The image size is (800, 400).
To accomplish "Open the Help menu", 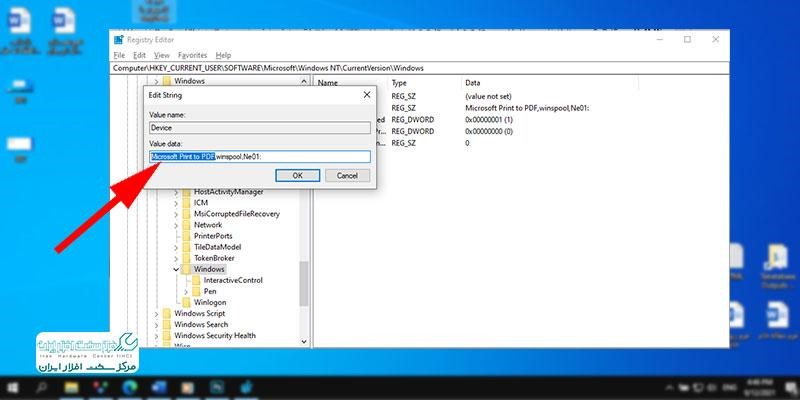I will click(223, 55).
